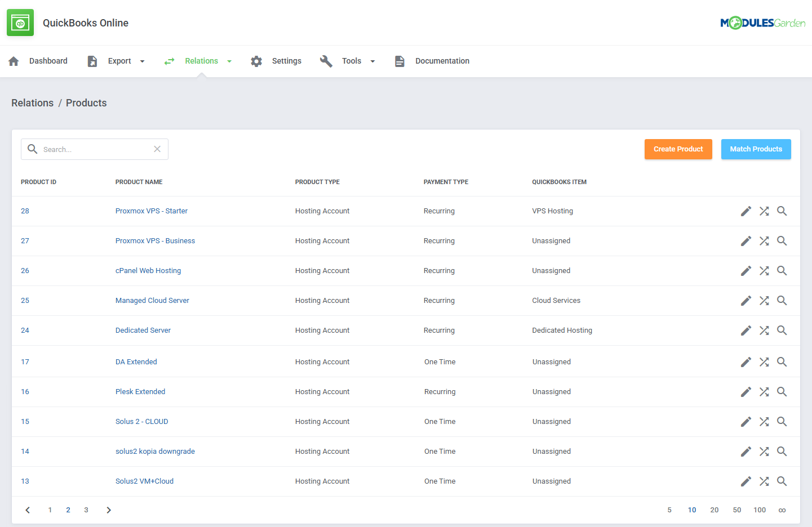Click magnifier icon in Proxmox VPS - Starter row
This screenshot has height=527, width=812.
coord(782,211)
